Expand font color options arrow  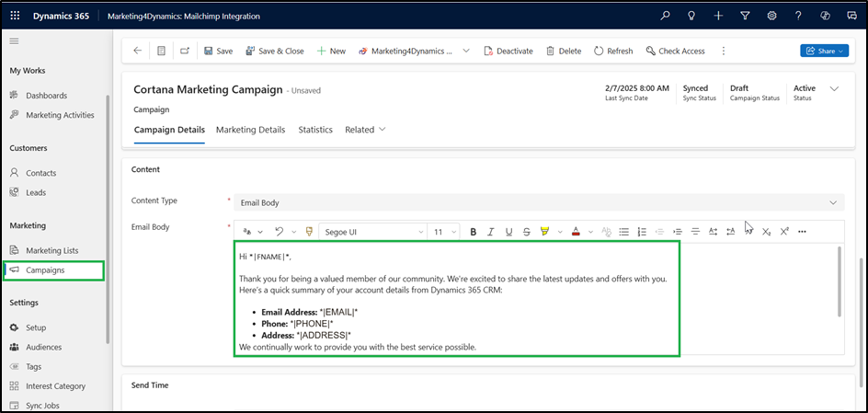point(590,232)
